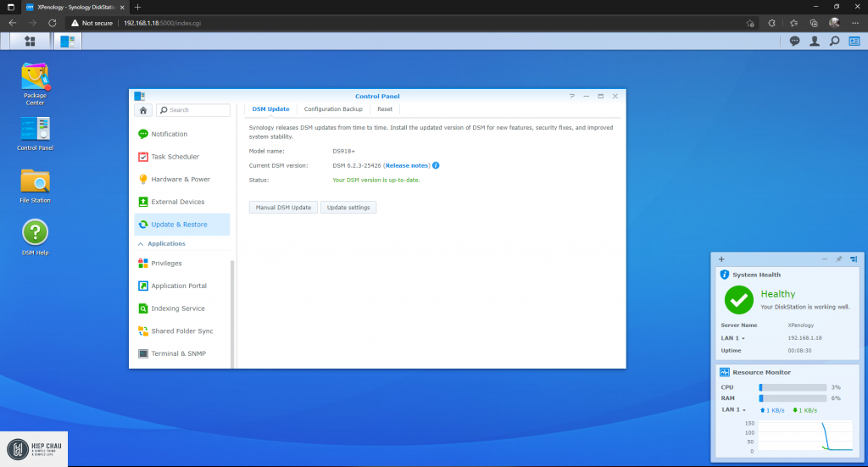Minimize the widget panel

pos(824,259)
